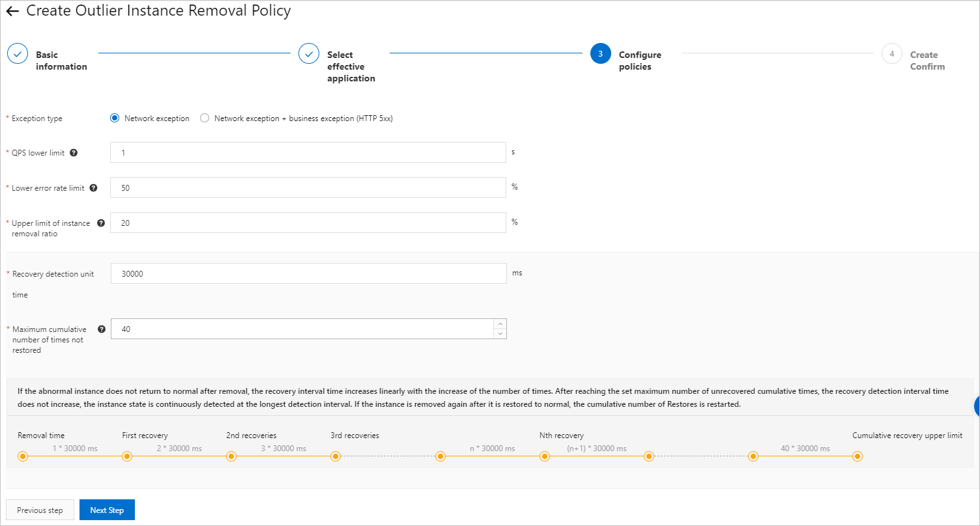
Task: Click the Create Outlier Instance Removal Policy title
Action: coord(158,11)
